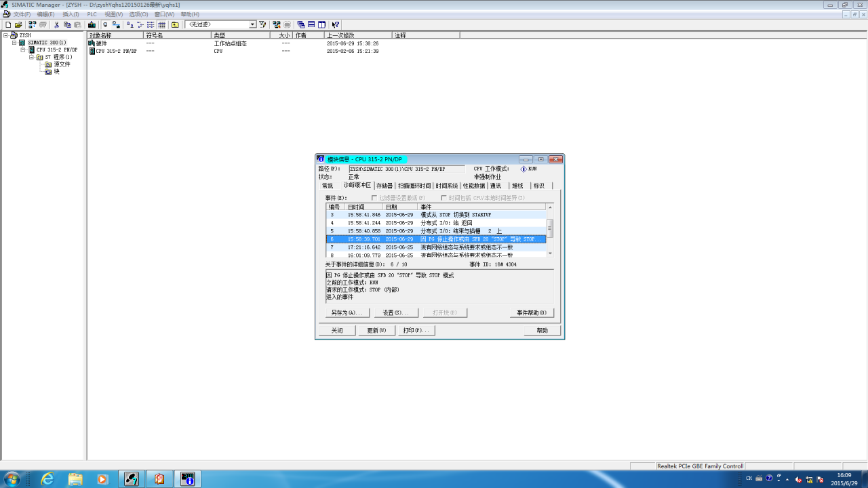
Task: Switch to the 通讯 tab
Action: [x=496, y=186]
